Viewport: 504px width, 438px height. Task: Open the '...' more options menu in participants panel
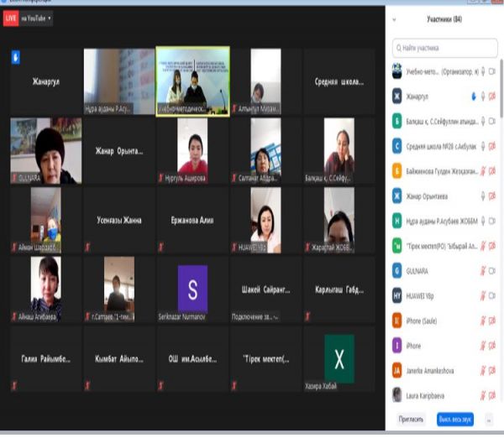pyautogui.click(x=489, y=419)
